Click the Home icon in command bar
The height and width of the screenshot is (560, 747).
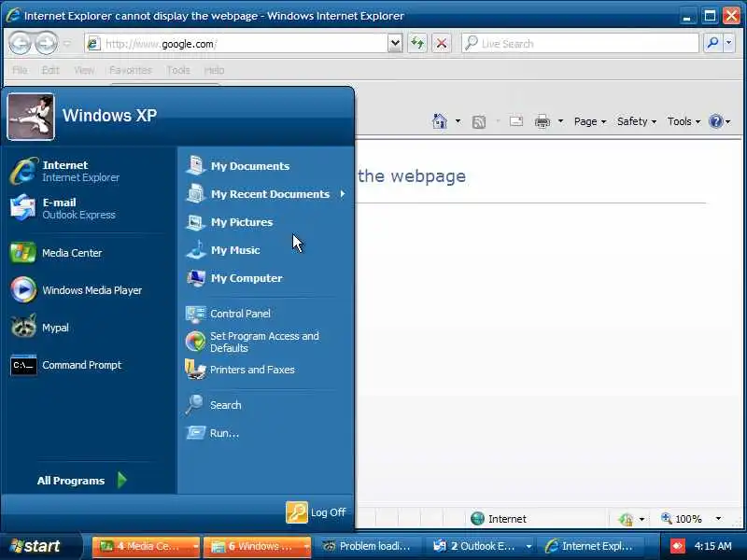click(x=439, y=121)
